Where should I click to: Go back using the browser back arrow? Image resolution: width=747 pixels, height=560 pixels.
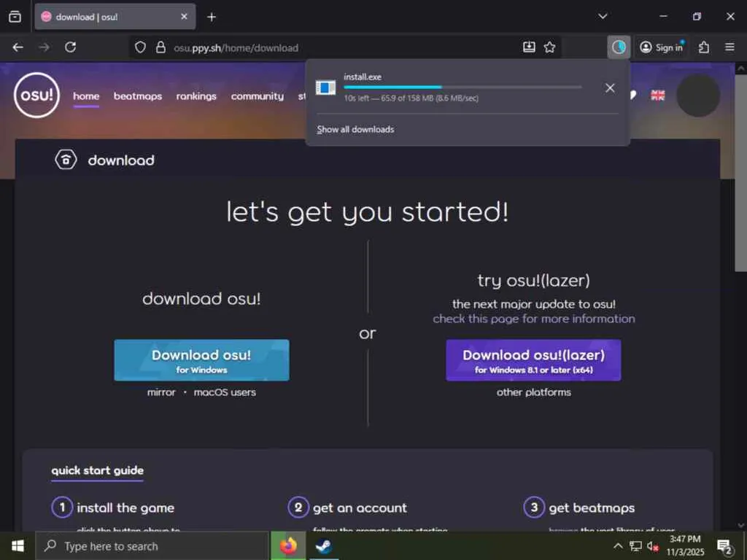coord(18,47)
